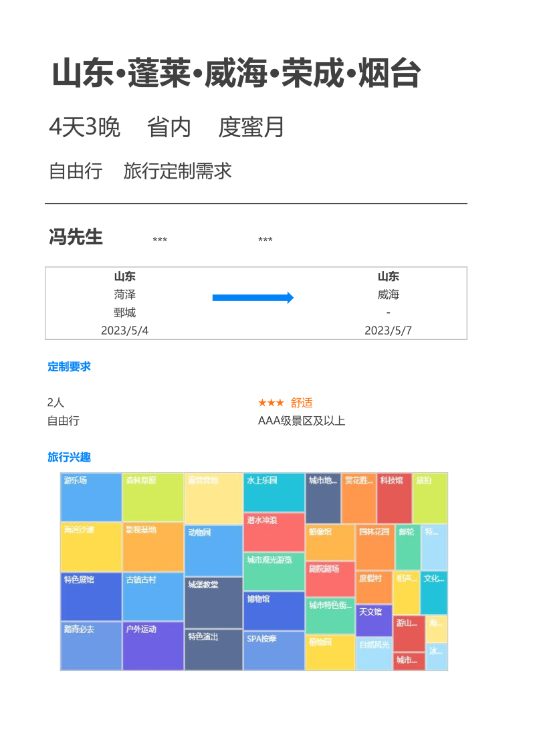Image resolution: width=535 pixels, height=756 pixels.
Task: Select the 园林花园 treemap tile
Action: [375, 547]
